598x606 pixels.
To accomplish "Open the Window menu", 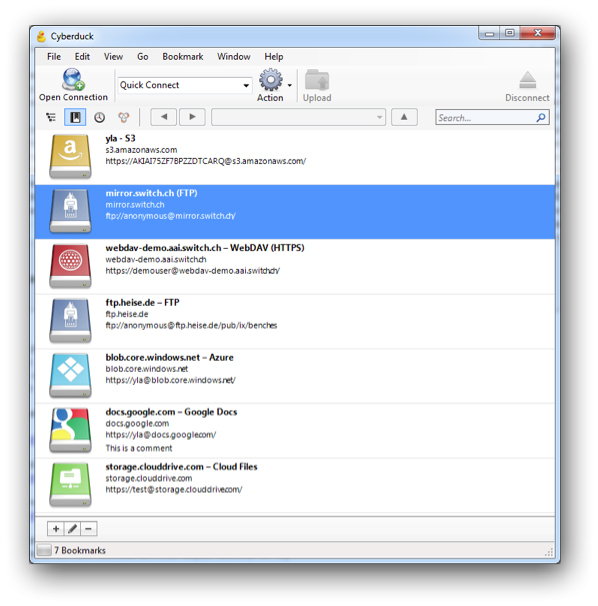I will pyautogui.click(x=233, y=57).
